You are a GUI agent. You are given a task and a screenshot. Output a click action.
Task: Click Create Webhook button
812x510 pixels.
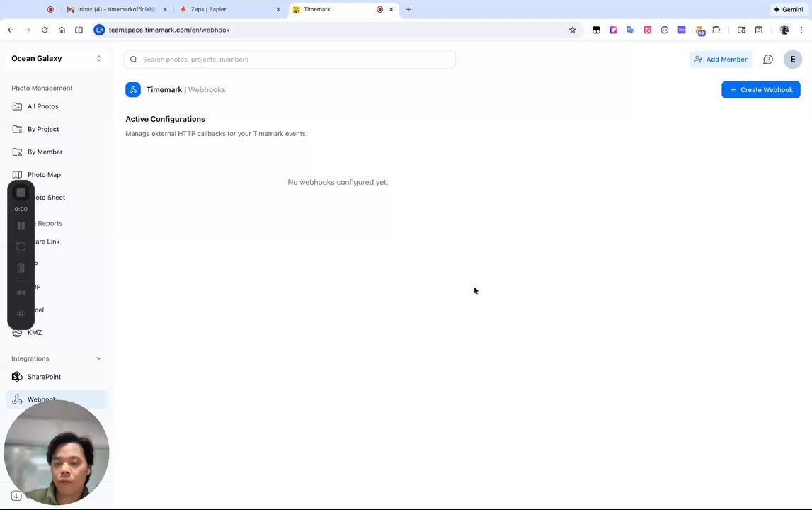click(761, 90)
